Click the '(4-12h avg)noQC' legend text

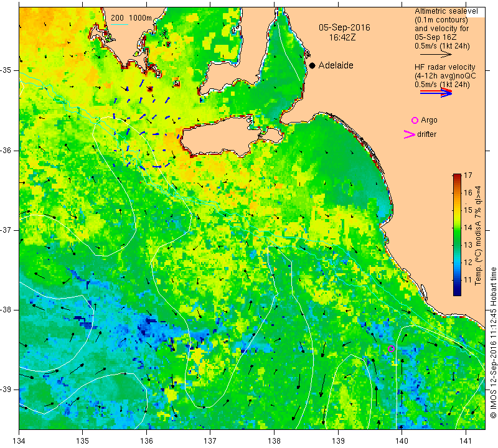[x=445, y=76]
